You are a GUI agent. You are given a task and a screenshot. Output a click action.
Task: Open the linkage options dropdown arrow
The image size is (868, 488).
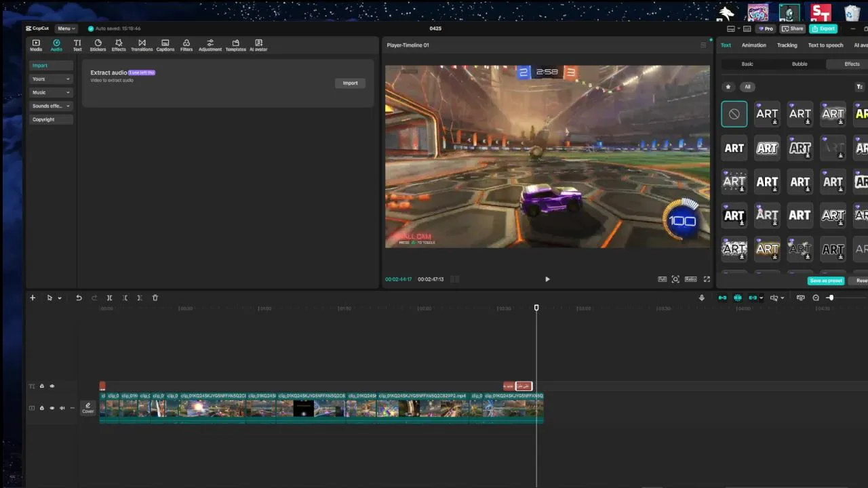tap(762, 298)
